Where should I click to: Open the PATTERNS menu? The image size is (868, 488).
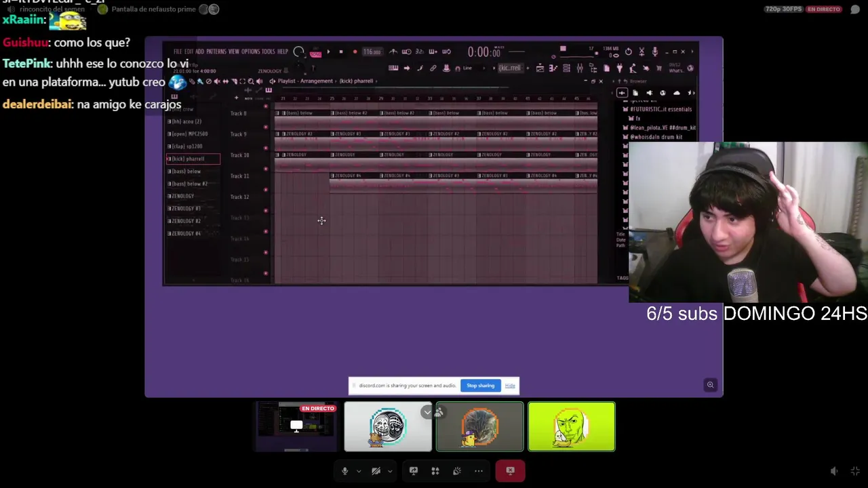[216, 52]
